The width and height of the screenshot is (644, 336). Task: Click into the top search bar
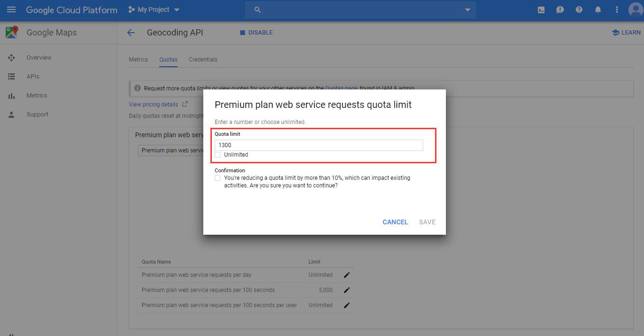tap(361, 10)
